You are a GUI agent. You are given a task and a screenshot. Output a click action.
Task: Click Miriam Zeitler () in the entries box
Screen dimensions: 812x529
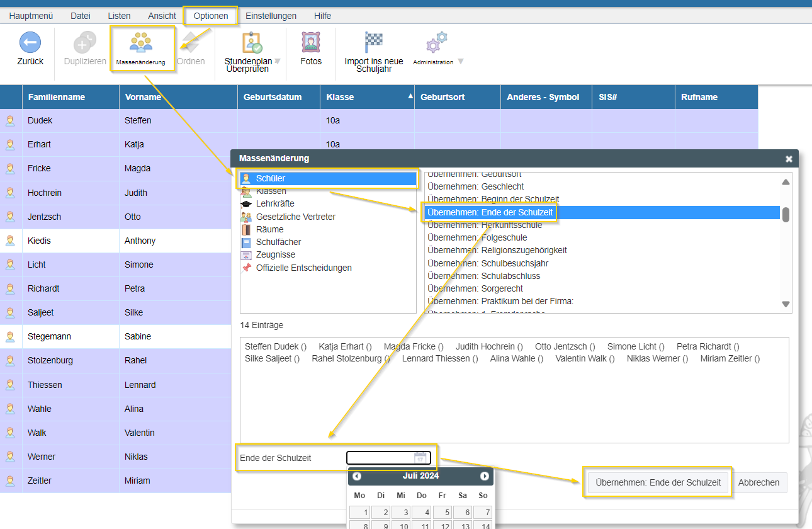click(730, 358)
